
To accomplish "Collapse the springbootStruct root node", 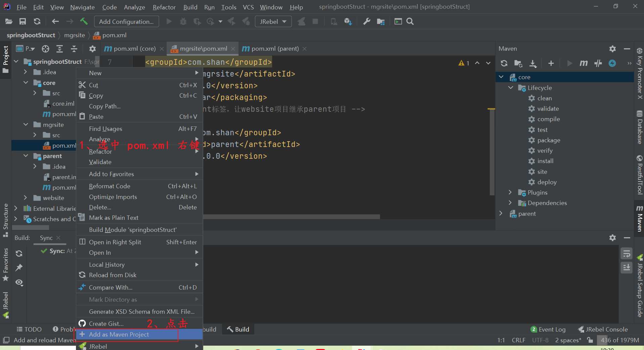I will tap(16, 61).
